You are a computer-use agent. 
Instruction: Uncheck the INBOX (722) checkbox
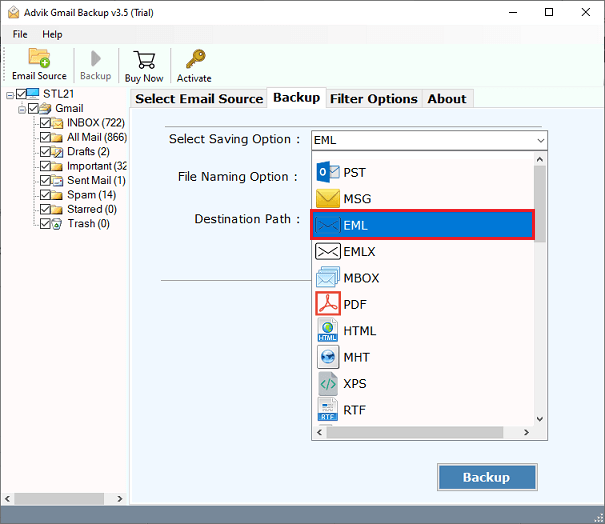click(46, 123)
